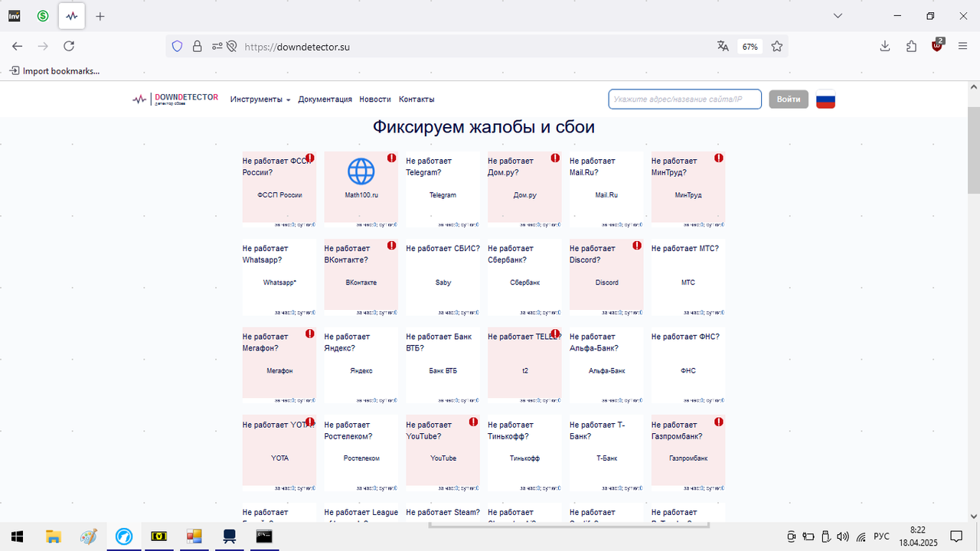
Task: Click the red alert icon on ФССП России card
Action: [310, 158]
